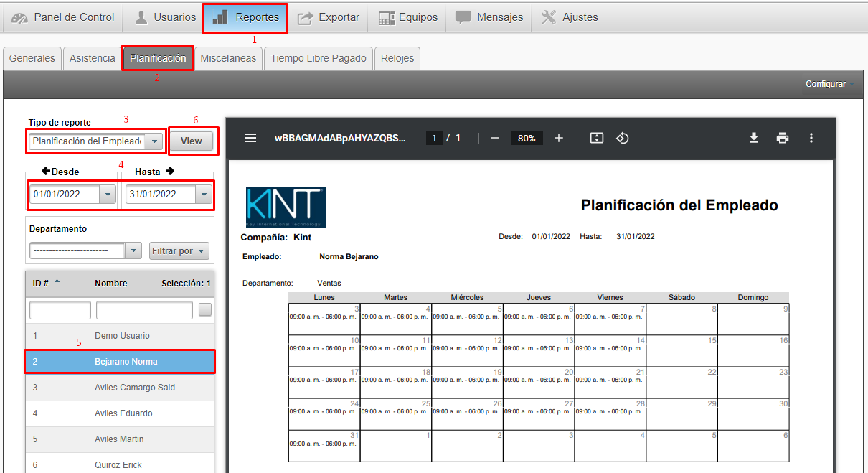Image resolution: width=868 pixels, height=473 pixels.
Task: Rotate the PDF document counterclockwise
Action: coord(623,138)
